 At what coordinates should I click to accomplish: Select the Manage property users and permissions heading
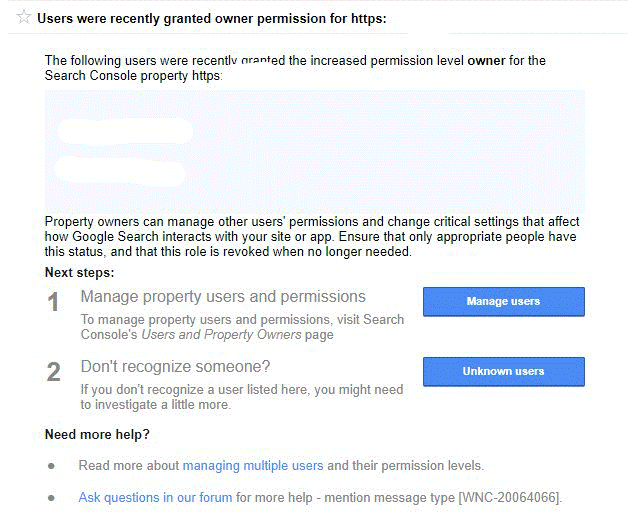pyautogui.click(x=223, y=297)
